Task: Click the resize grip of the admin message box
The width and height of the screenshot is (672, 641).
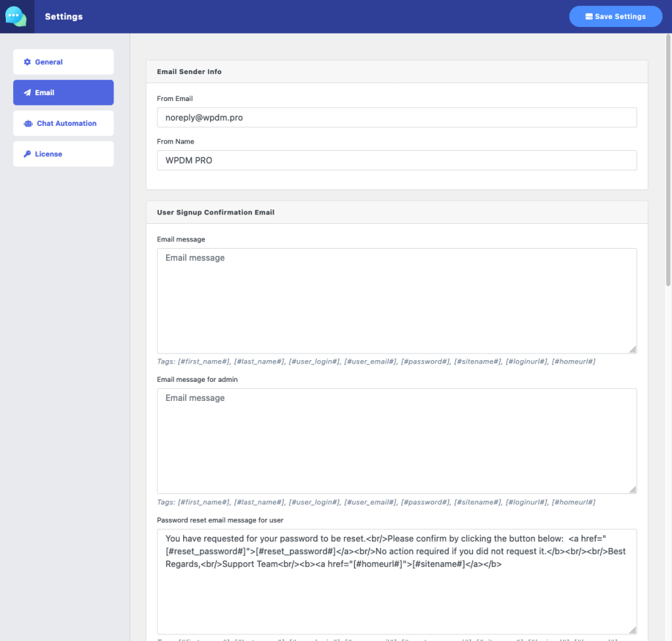Action: coord(633,489)
